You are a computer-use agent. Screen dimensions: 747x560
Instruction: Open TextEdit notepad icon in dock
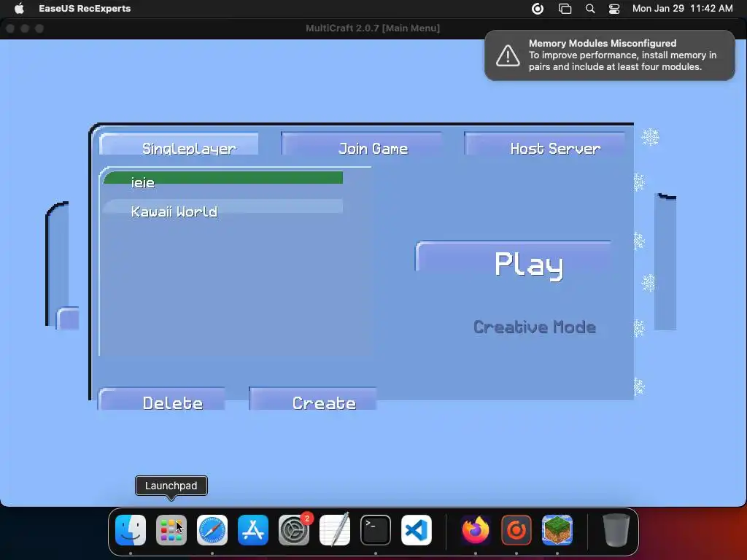[335, 530]
